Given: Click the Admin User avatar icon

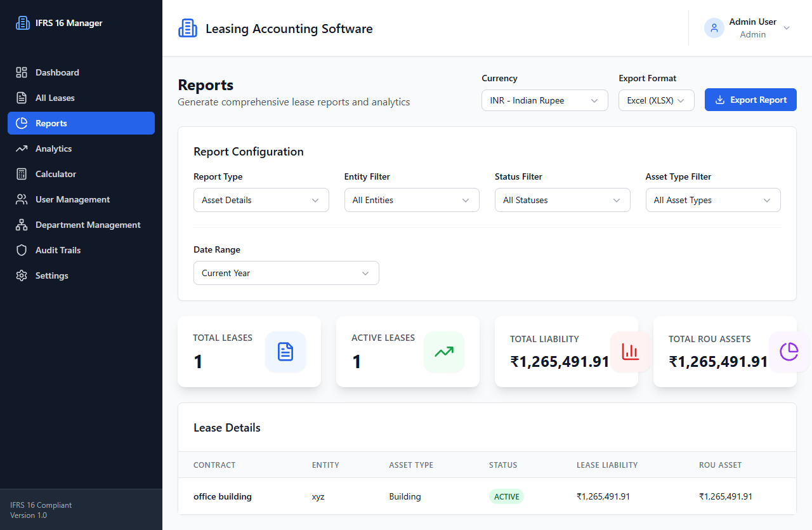Looking at the screenshot, I should tap(714, 28).
